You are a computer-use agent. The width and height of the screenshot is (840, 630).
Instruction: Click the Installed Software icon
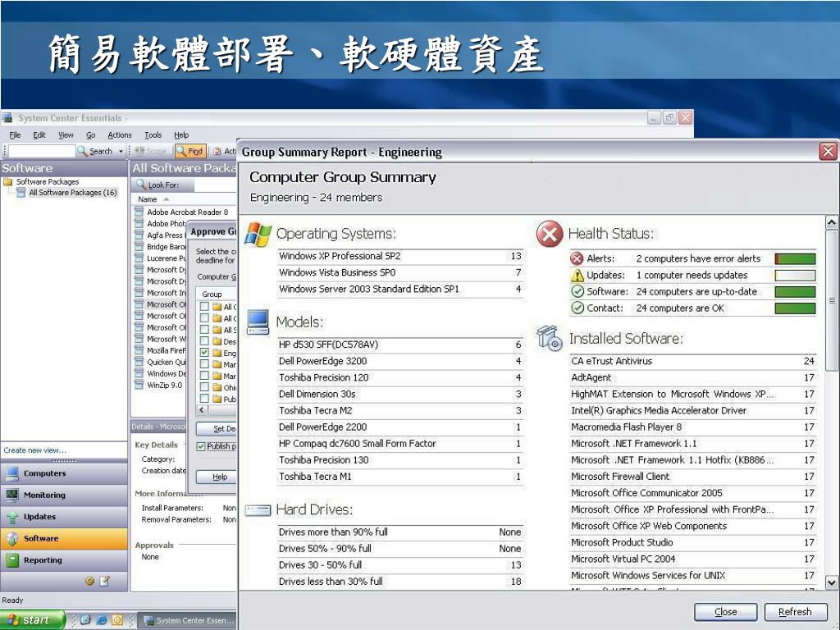550,338
